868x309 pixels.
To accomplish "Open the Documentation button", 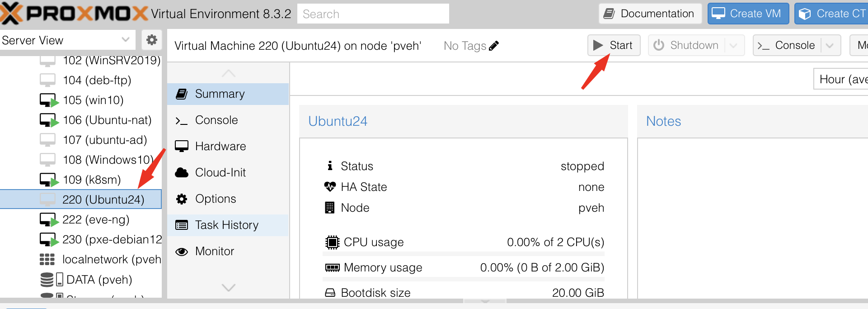I will tap(650, 14).
